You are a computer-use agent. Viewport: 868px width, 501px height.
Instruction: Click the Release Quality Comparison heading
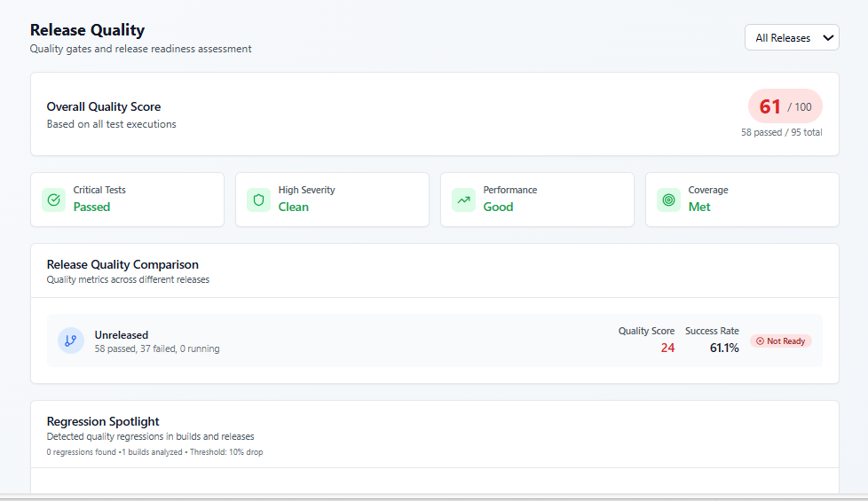[122, 264]
